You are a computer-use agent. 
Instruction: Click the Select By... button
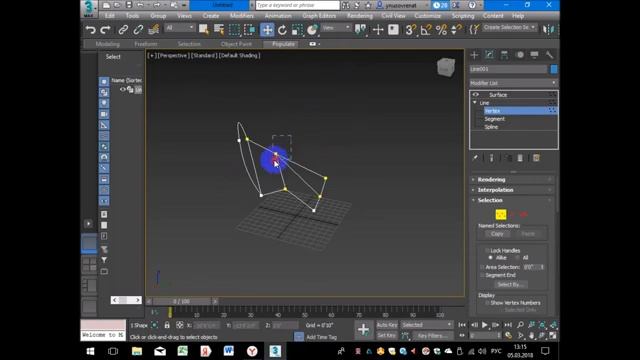pyautogui.click(x=511, y=284)
